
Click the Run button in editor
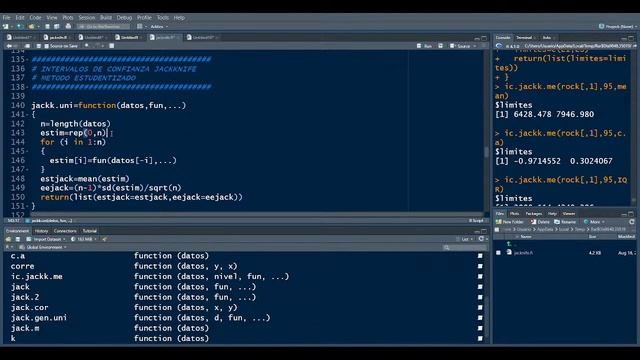[424, 46]
